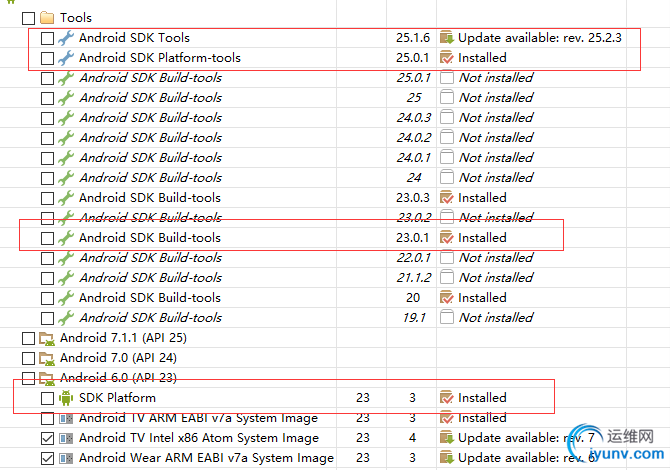This screenshot has height=470, width=670.
Task: Click 'Not installed' text in Build-tools 19.1 row
Action: [496, 318]
